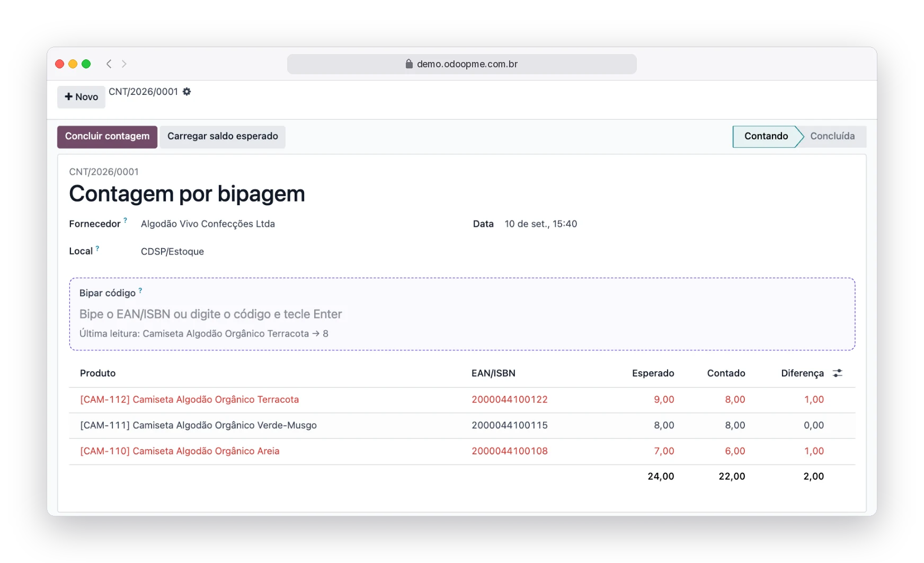Click the Local help question mark
This screenshot has height=563, width=924.
[x=97, y=248]
